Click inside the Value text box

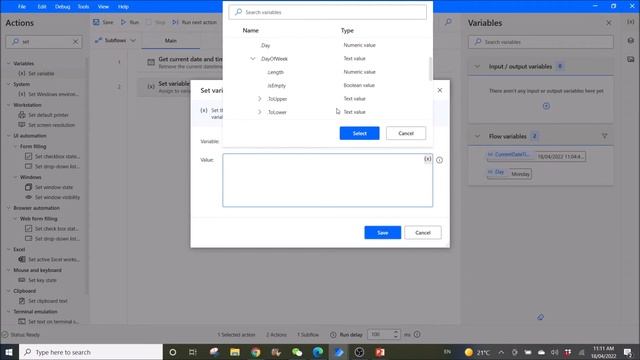[327, 180]
